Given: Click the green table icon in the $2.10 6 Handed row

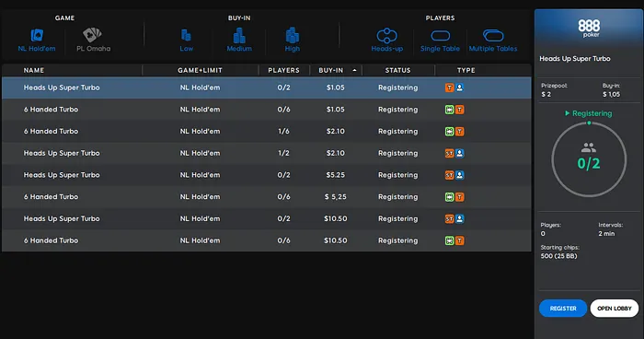Looking at the screenshot, I should [449, 131].
